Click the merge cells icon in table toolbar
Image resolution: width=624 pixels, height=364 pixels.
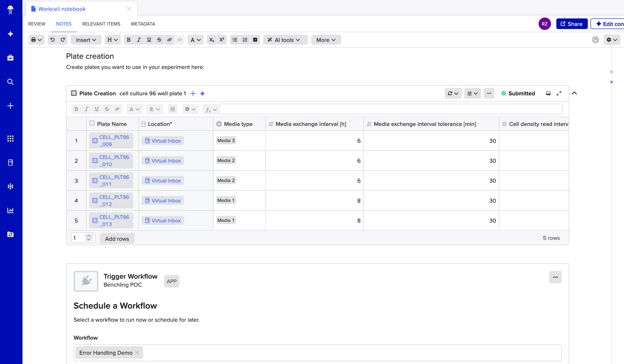point(173,109)
